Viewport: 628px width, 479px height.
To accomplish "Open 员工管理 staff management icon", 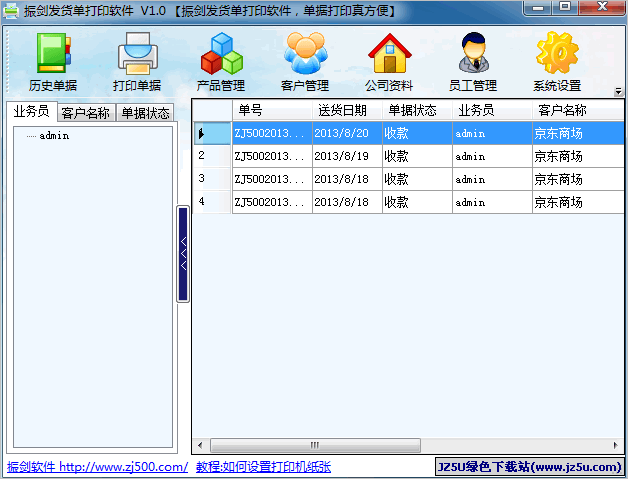I will (473, 62).
